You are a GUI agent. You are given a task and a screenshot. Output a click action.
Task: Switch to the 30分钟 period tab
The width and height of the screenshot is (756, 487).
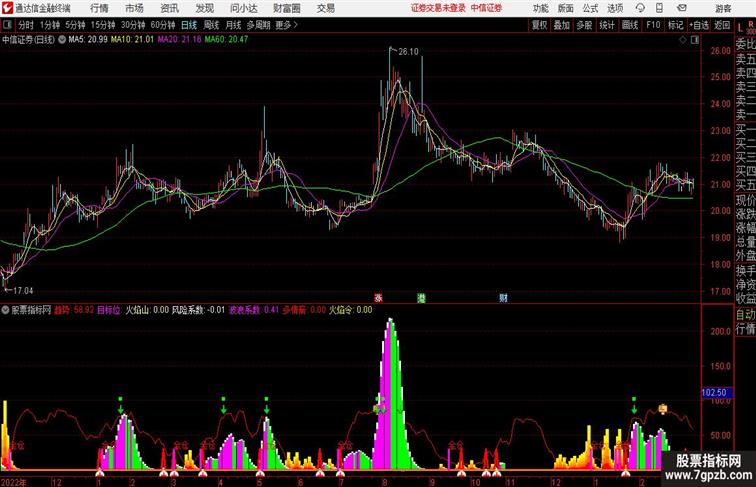pyautogui.click(x=133, y=25)
